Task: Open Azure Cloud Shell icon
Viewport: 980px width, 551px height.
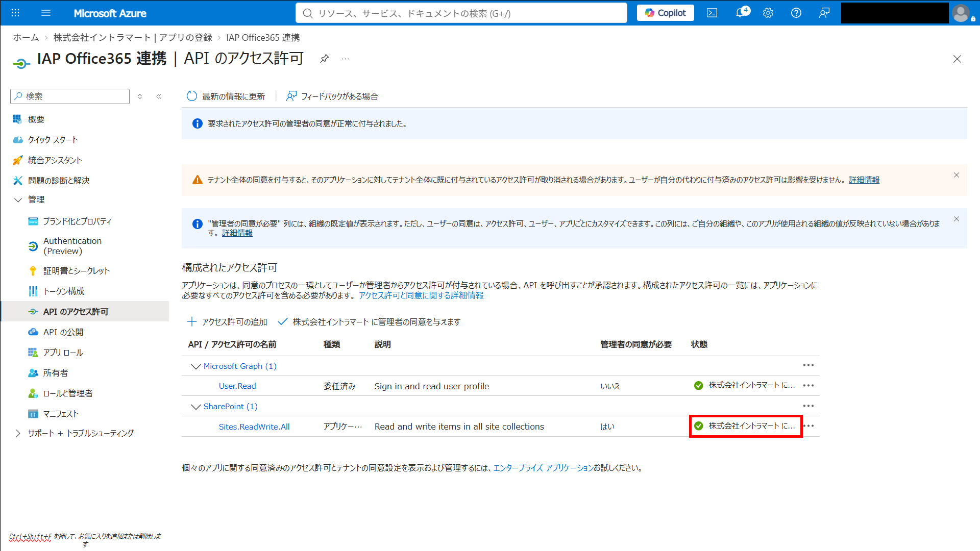Action: tap(712, 13)
